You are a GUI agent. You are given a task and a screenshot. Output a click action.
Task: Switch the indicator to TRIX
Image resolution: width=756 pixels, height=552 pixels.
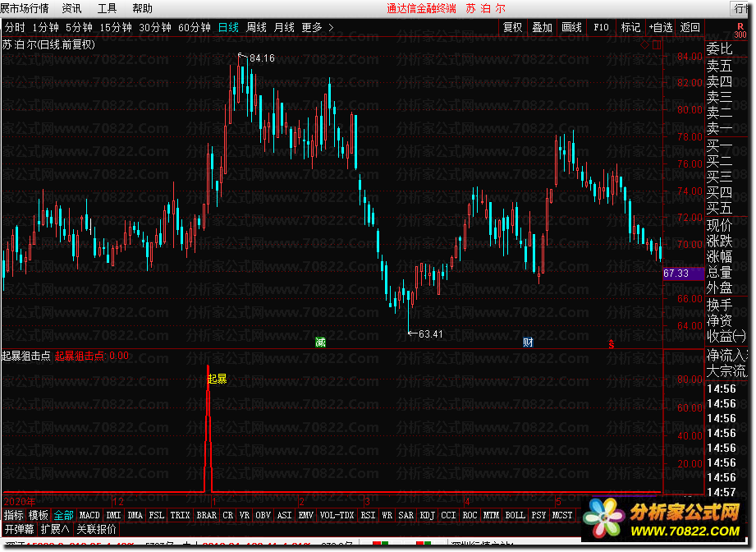pyautogui.click(x=180, y=515)
